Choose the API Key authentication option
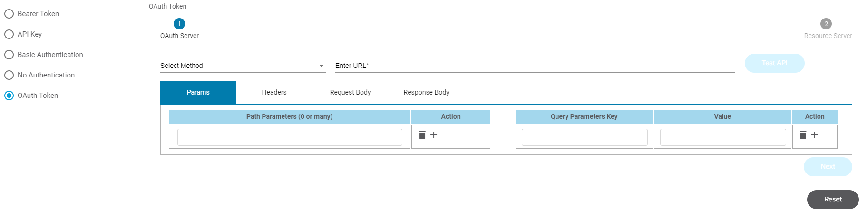 point(9,34)
